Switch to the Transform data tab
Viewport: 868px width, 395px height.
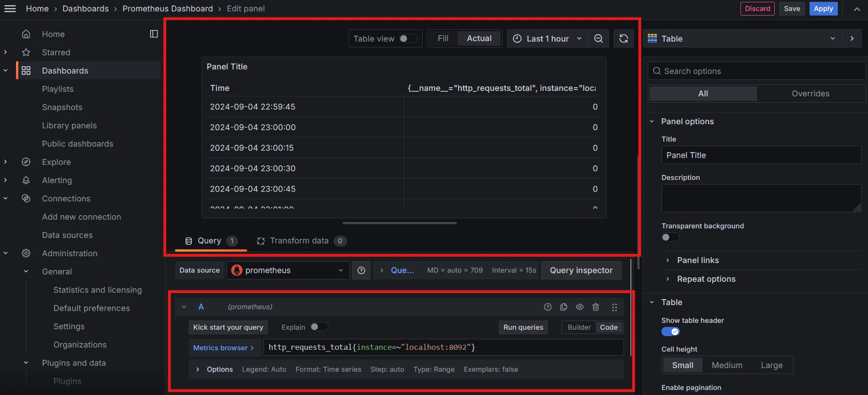[x=302, y=241]
